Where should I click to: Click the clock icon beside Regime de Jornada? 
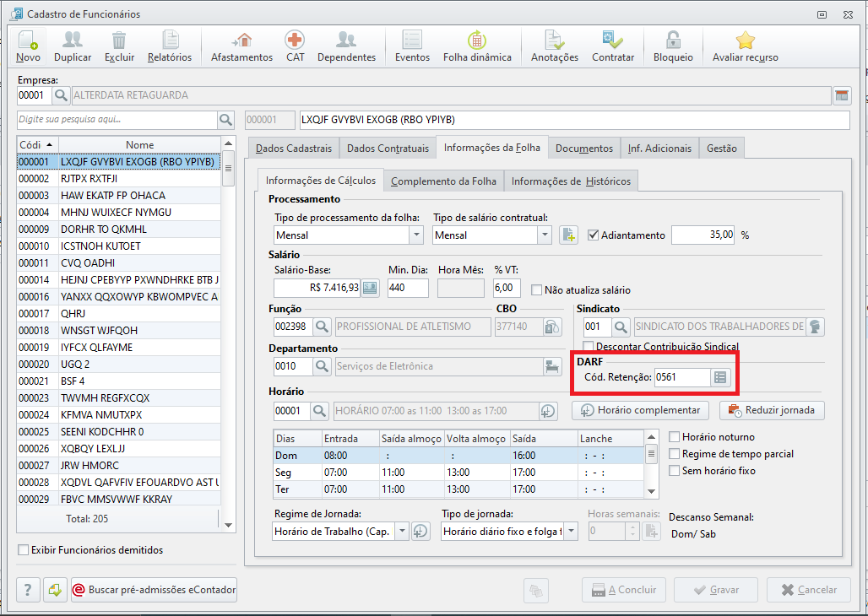click(420, 532)
